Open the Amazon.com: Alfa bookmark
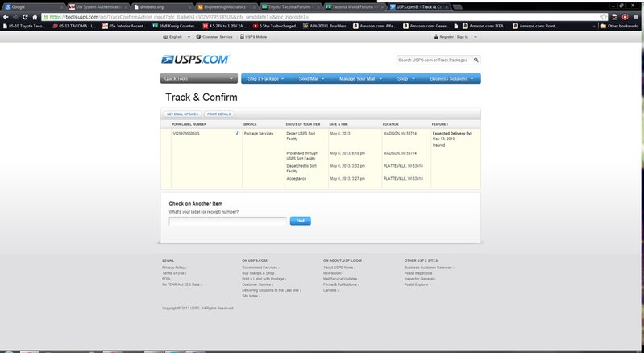Viewport: 644px width, 353px height. [375, 26]
